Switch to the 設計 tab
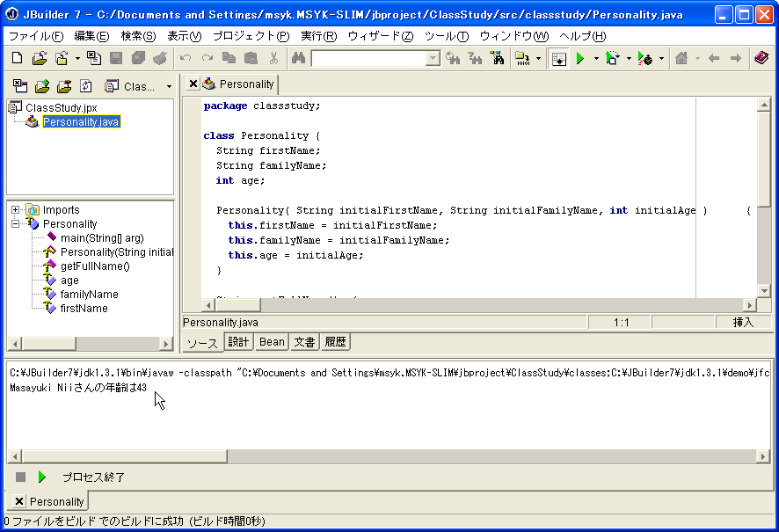The image size is (779, 532). coord(238,342)
